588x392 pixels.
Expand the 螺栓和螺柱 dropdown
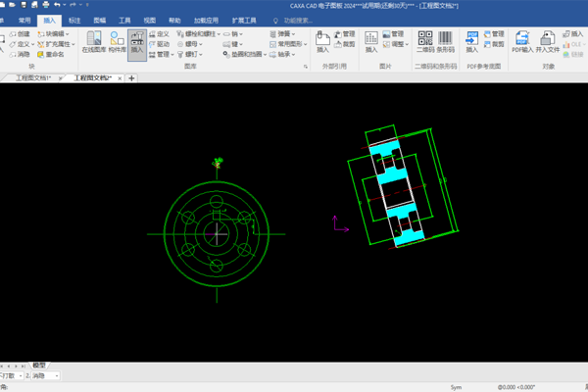219,34
